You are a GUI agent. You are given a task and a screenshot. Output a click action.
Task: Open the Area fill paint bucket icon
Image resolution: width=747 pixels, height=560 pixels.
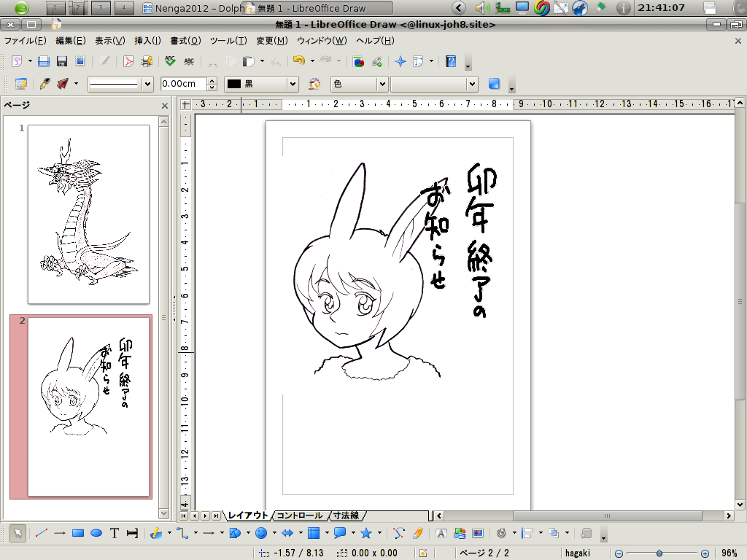(x=314, y=84)
